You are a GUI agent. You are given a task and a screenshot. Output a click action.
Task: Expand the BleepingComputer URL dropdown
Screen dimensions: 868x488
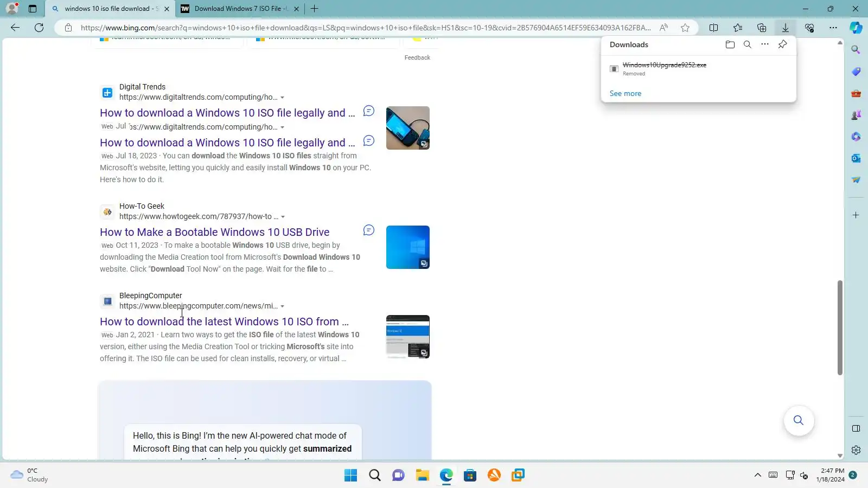click(283, 306)
